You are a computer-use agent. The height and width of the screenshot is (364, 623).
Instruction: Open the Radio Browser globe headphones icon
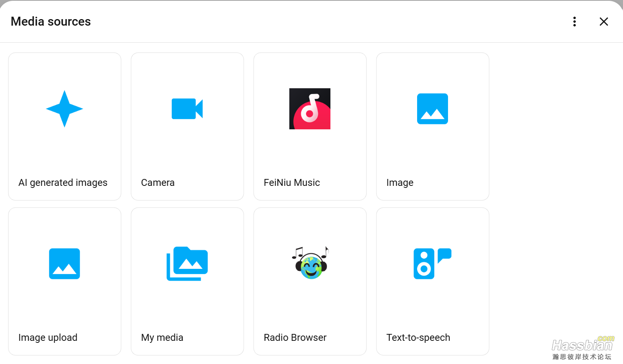click(310, 263)
